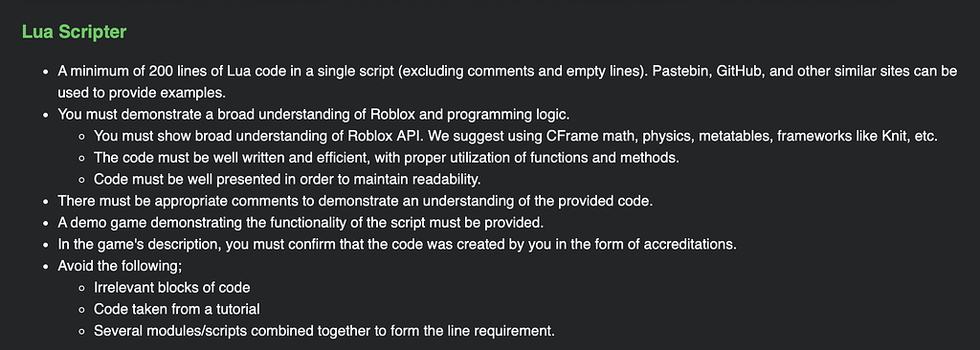This screenshot has height=350, width=980.
Task: Click the 'broad understanding of Roblox' bullet
Action: coord(314,115)
